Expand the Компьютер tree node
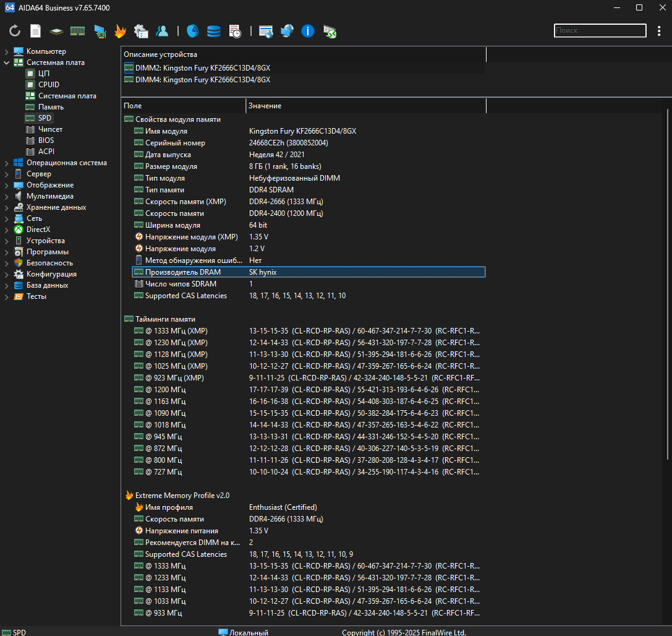The height and width of the screenshot is (636, 672). (6, 51)
